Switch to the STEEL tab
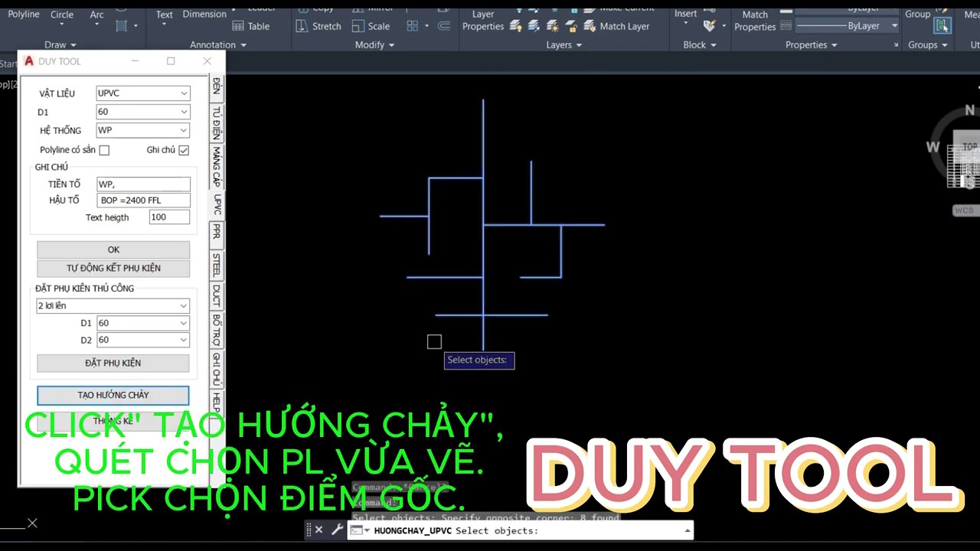This screenshot has height=551, width=980. pos(217,264)
